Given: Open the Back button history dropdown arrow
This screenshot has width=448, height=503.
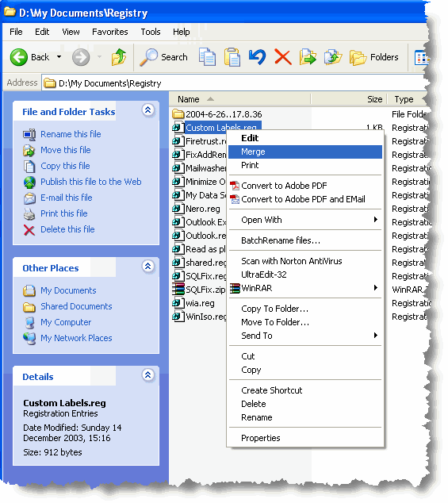Looking at the screenshot, I should (x=59, y=57).
